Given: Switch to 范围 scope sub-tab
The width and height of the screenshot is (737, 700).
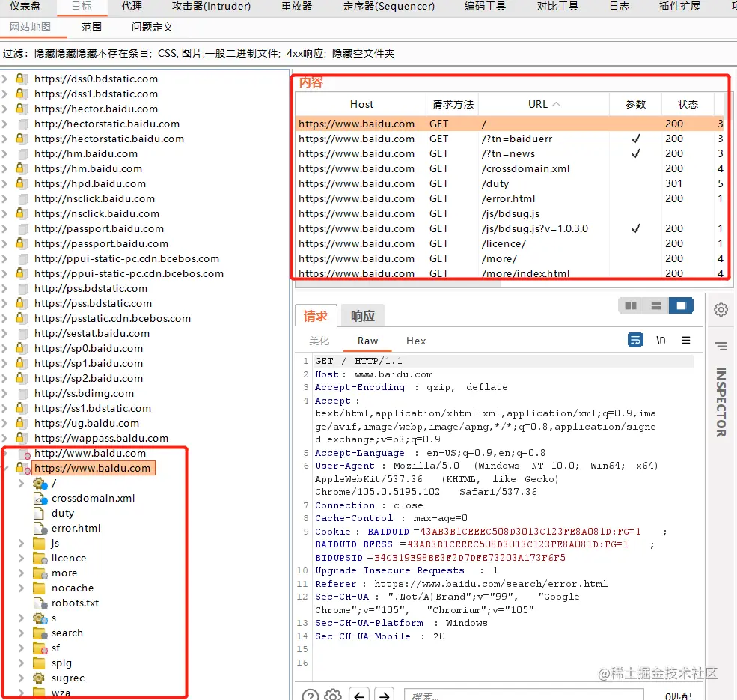Looking at the screenshot, I should tap(91, 27).
